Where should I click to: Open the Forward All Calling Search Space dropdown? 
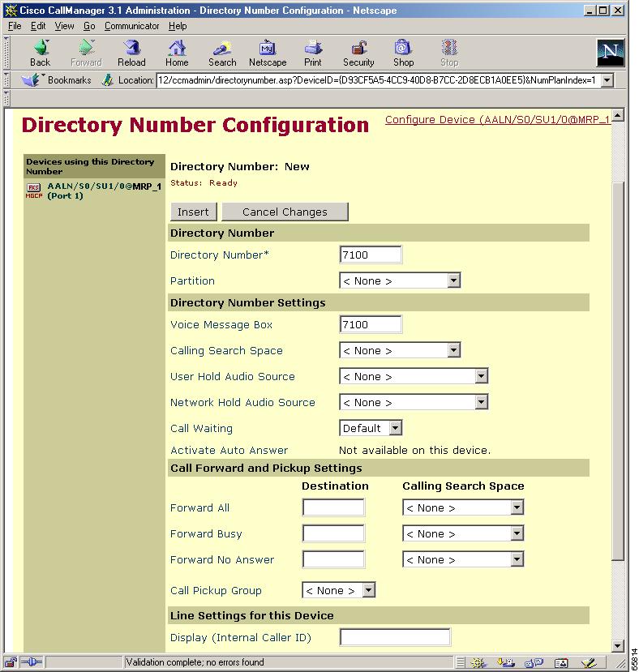(517, 508)
